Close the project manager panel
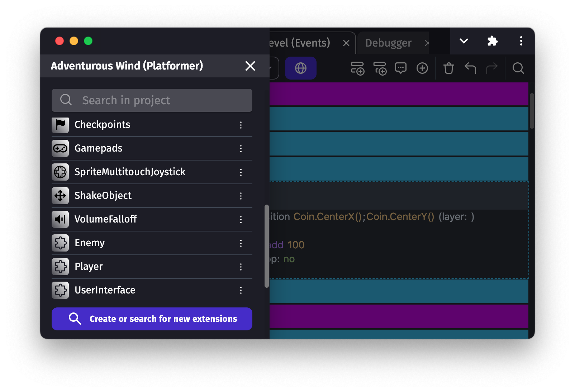 pos(250,66)
